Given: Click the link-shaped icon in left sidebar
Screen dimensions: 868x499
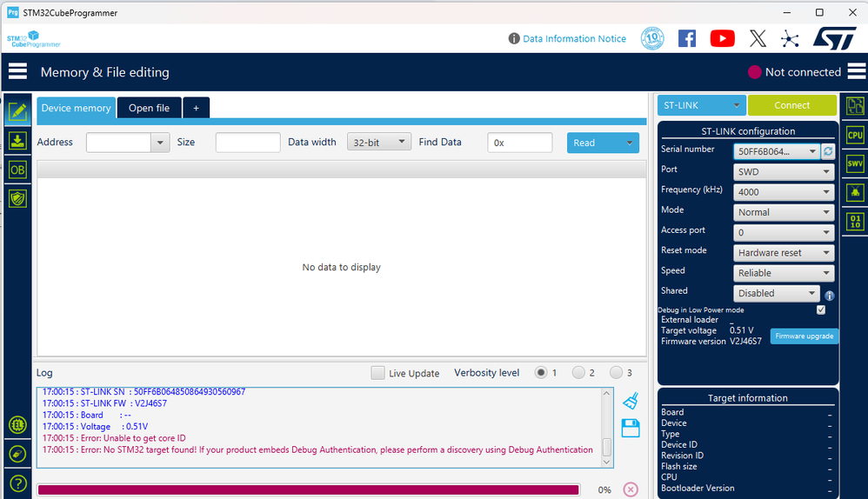Looking at the screenshot, I should pos(17,454).
